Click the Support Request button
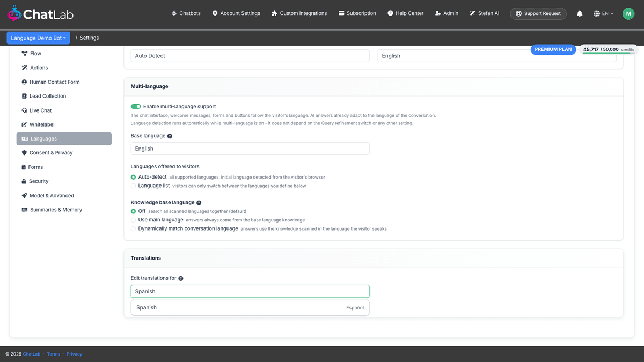Image resolution: width=644 pixels, height=362 pixels. (x=538, y=13)
